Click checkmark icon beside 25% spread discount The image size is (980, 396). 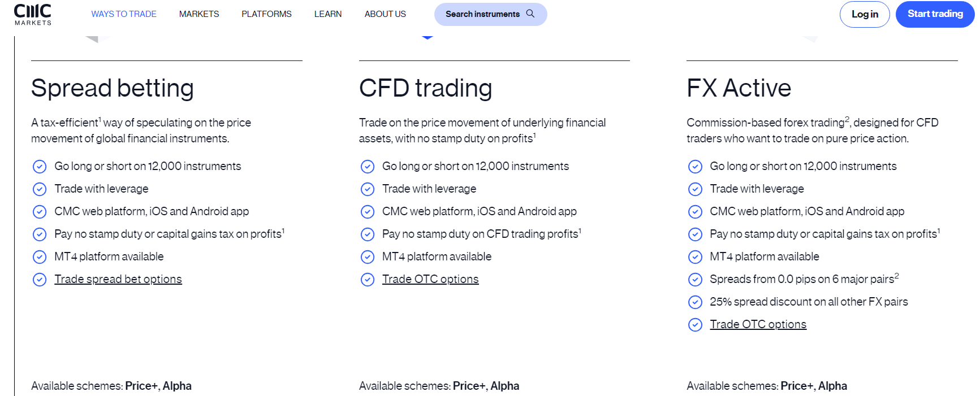pos(695,302)
